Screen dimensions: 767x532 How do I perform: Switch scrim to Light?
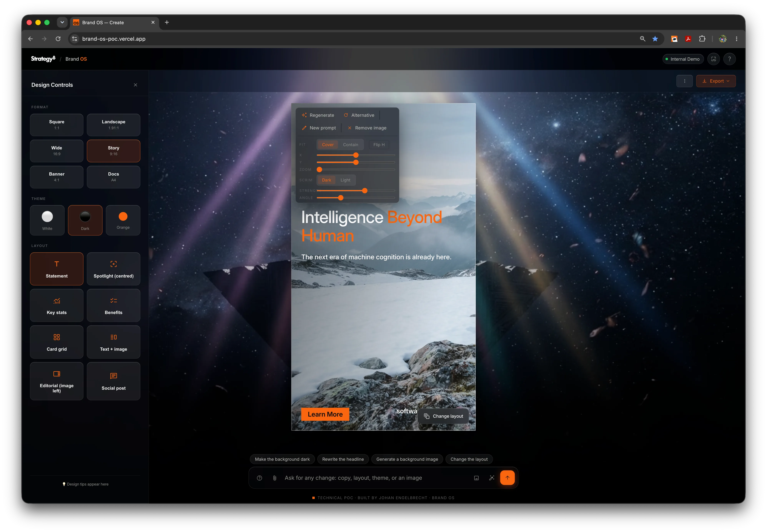point(345,180)
